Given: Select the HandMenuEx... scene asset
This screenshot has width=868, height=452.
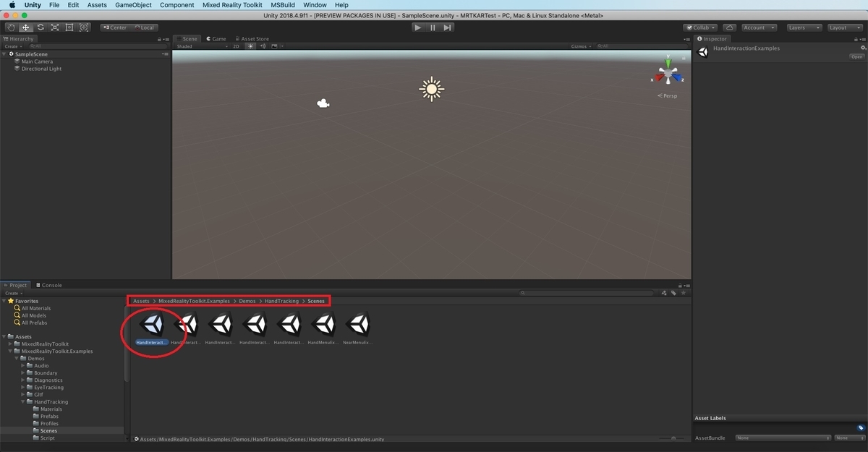Looking at the screenshot, I should click(x=323, y=329).
